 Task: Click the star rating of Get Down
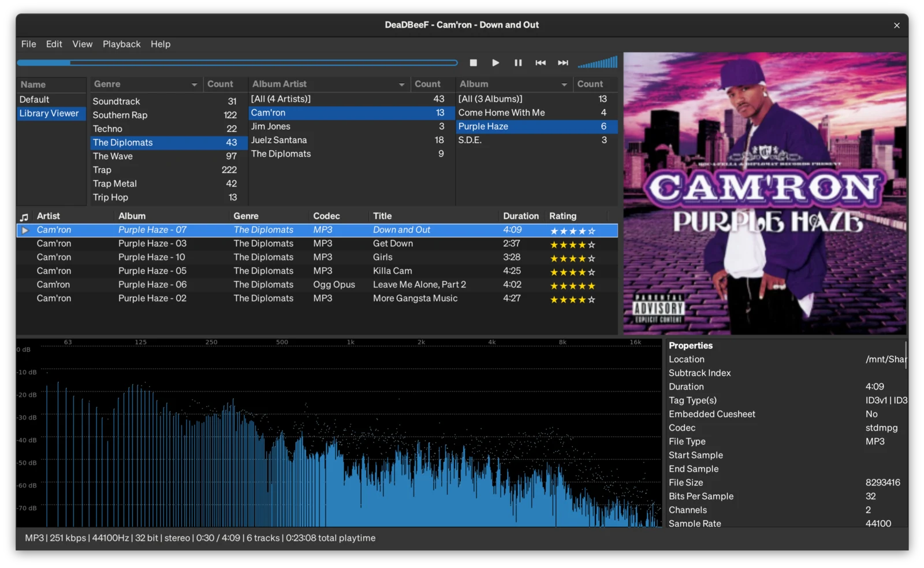coord(572,245)
